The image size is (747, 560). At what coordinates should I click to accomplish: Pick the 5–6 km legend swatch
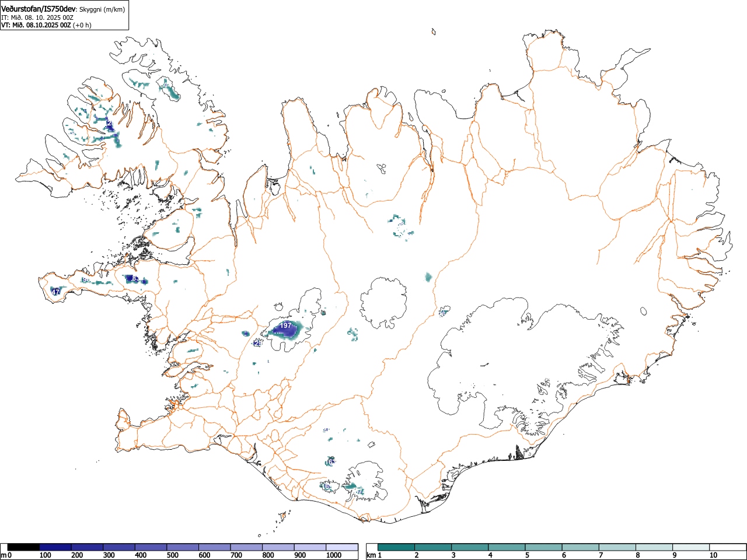pos(543,547)
